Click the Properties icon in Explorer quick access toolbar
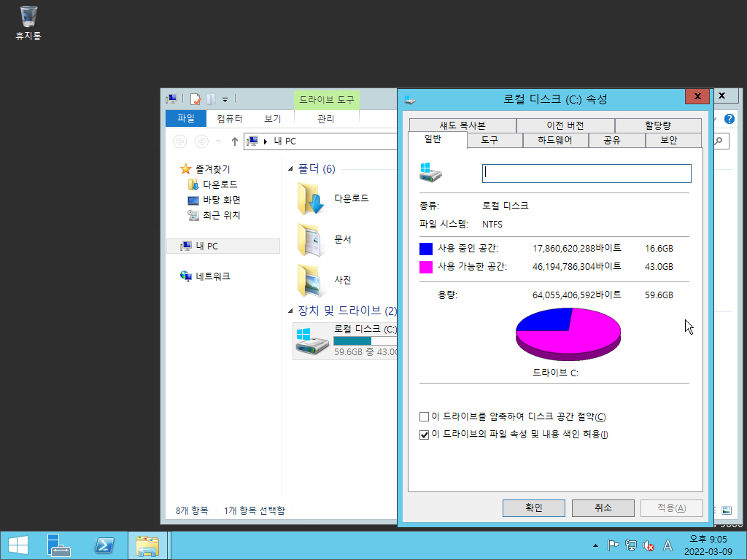This screenshot has height=560, width=747. pyautogui.click(x=196, y=99)
